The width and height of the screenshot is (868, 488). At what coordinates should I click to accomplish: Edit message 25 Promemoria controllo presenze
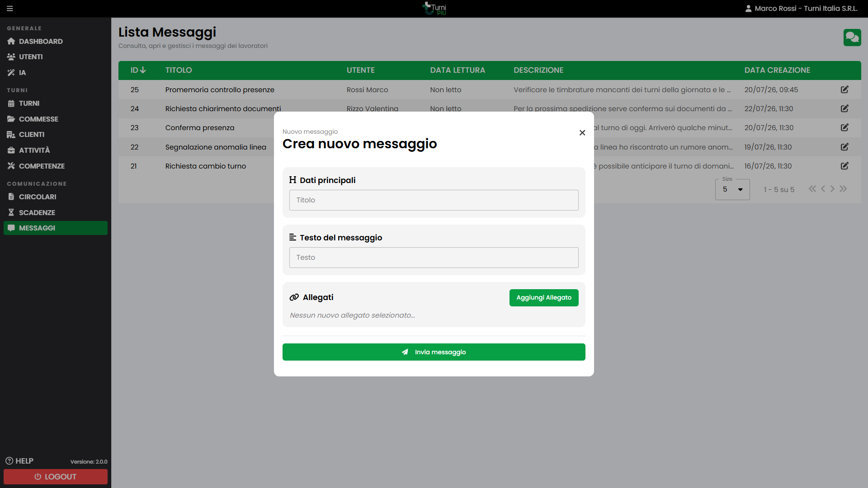click(x=844, y=89)
